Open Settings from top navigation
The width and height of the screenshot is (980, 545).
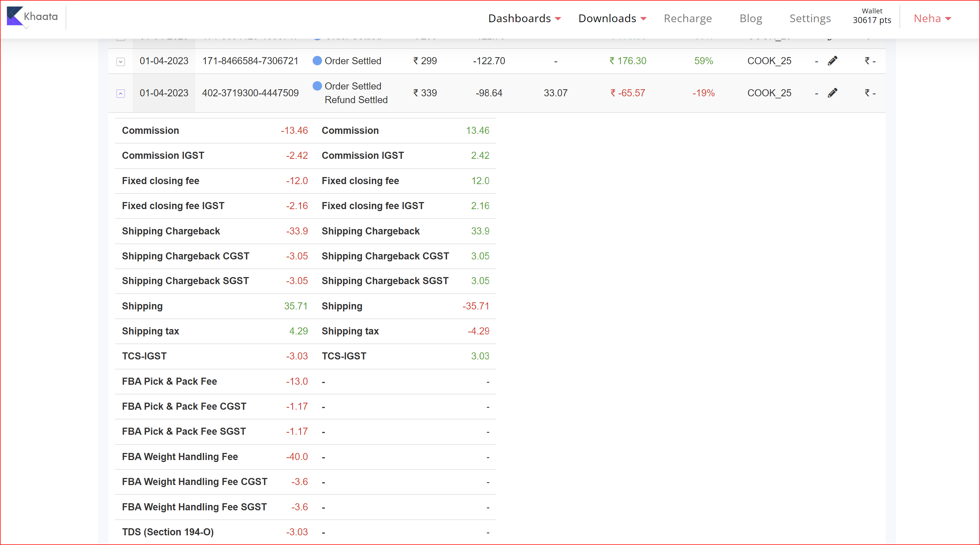click(x=810, y=18)
